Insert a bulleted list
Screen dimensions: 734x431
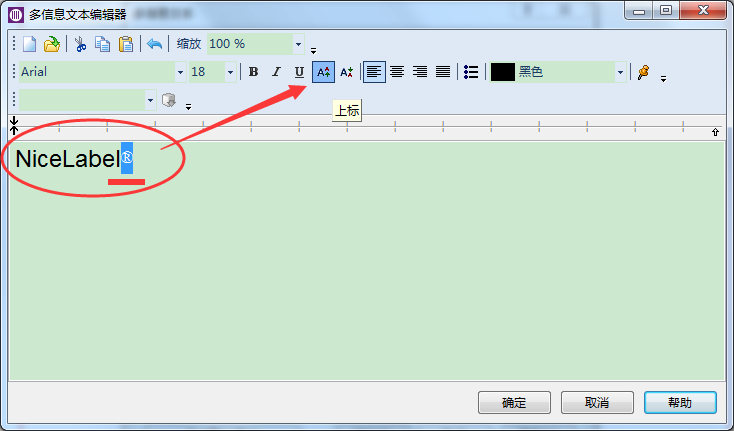471,72
